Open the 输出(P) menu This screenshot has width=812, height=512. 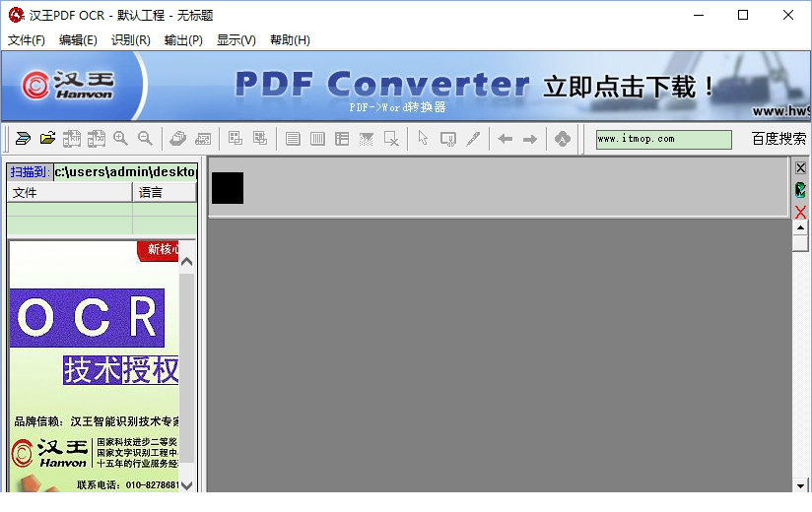click(183, 40)
